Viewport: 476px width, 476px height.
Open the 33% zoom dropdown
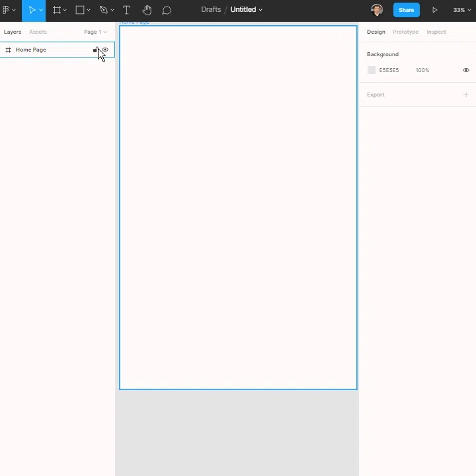461,10
